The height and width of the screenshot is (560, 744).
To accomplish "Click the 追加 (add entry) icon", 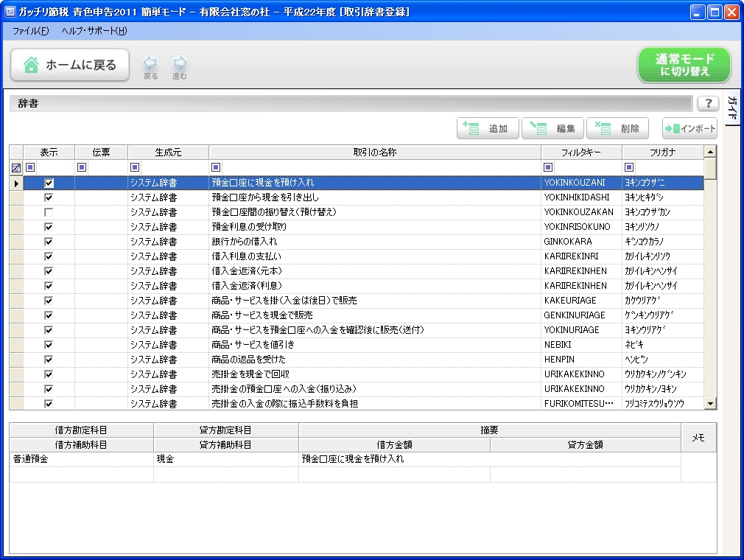I will pyautogui.click(x=471, y=127).
